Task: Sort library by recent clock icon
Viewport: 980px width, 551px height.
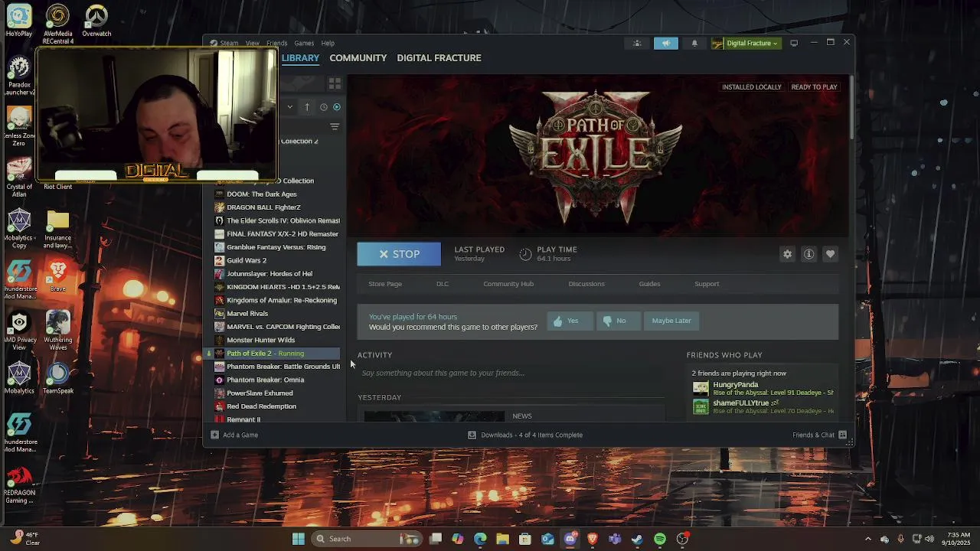Action: 323,107
